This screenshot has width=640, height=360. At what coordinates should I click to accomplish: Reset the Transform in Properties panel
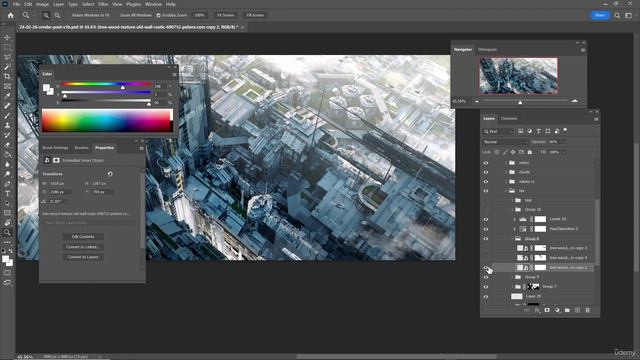click(110, 174)
